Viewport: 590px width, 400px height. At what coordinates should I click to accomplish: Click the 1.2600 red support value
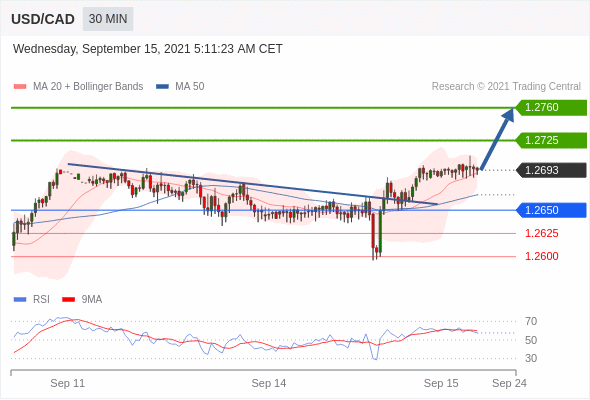(541, 256)
